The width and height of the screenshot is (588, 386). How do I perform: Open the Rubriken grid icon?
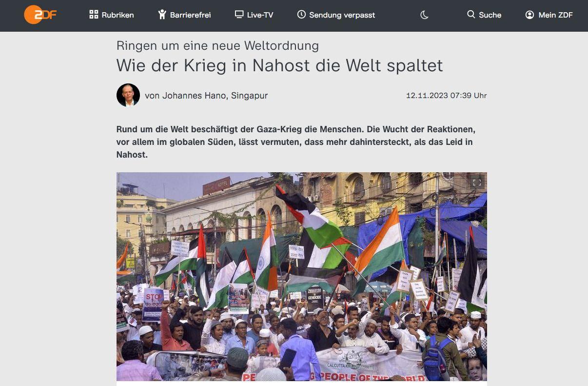tap(94, 15)
